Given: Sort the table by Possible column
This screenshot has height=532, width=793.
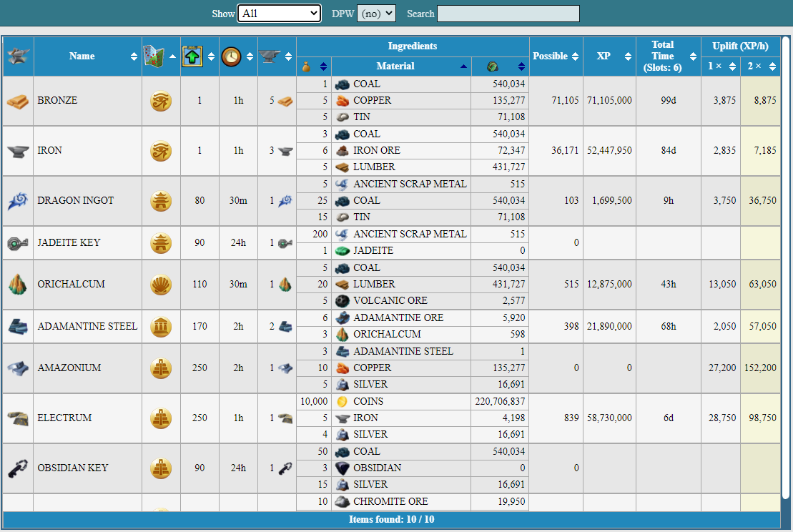Looking at the screenshot, I should [x=556, y=56].
